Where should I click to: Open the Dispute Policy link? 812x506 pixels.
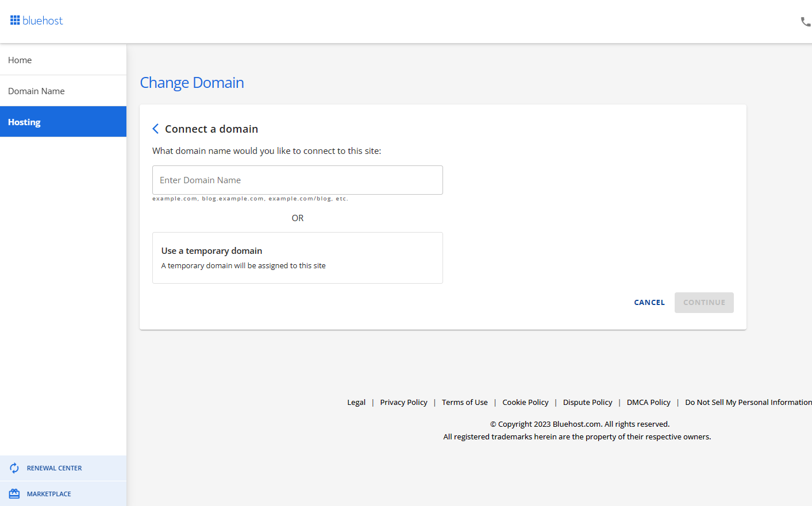[587, 402]
